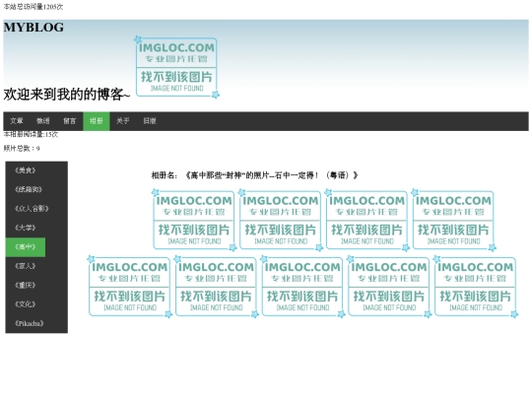532x399 pixels.
Task: Visit the 旧版 tab in navbar
Action: point(150,121)
